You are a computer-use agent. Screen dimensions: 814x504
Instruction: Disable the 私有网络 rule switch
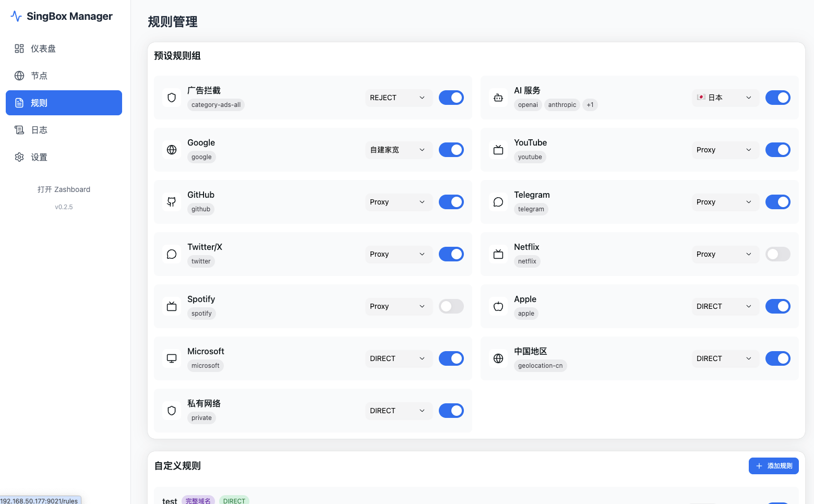[451, 411]
